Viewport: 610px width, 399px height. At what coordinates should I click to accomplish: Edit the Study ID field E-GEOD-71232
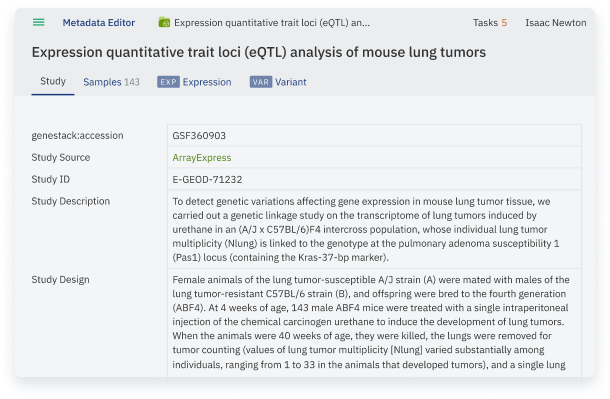374,179
